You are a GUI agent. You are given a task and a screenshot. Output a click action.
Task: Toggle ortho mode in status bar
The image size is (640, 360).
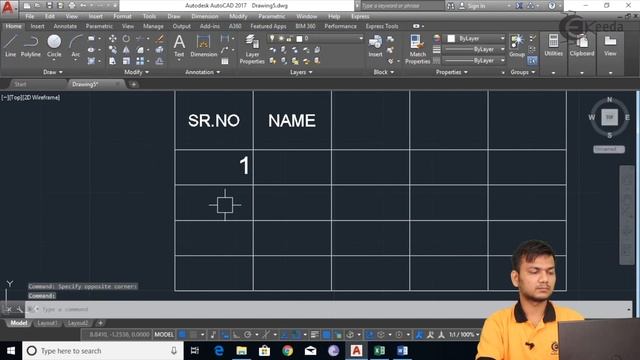(236, 335)
